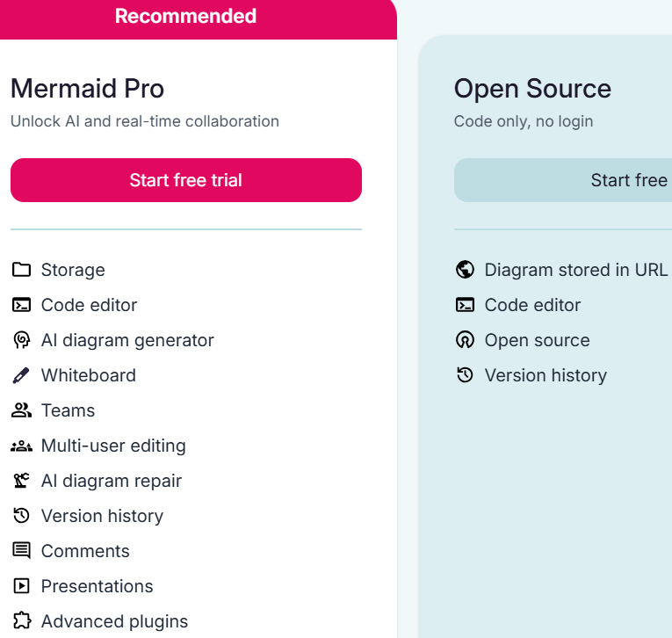Click the Presentations play icon
This screenshot has height=638, width=672.
click(21, 586)
